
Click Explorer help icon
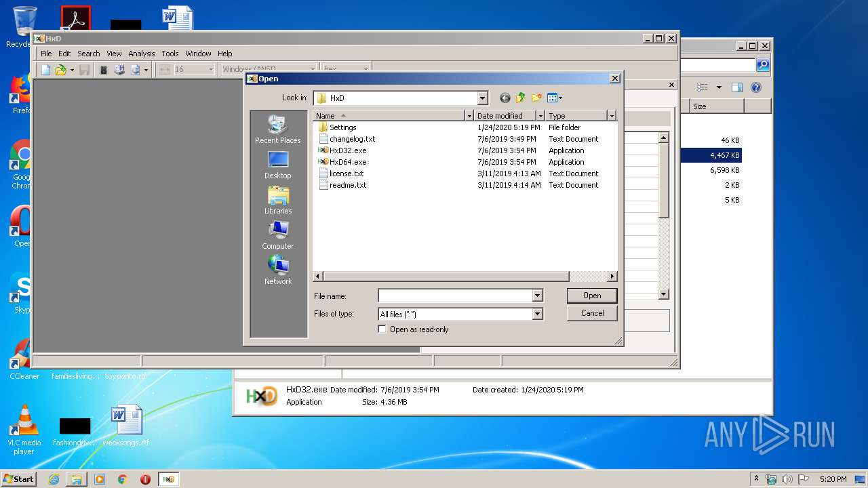point(756,87)
